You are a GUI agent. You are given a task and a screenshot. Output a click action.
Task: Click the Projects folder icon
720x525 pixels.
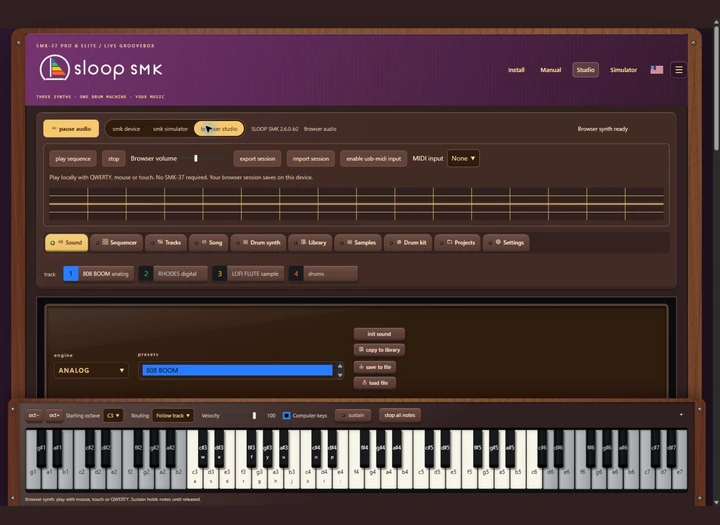tap(450, 242)
